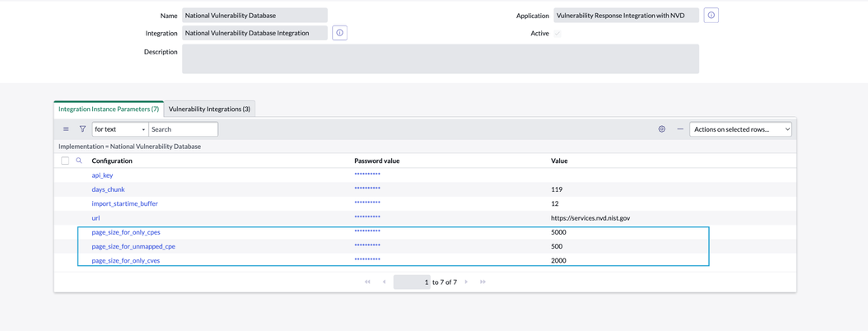
Task: Click value 500 in unmapped_cpe row
Action: point(557,246)
